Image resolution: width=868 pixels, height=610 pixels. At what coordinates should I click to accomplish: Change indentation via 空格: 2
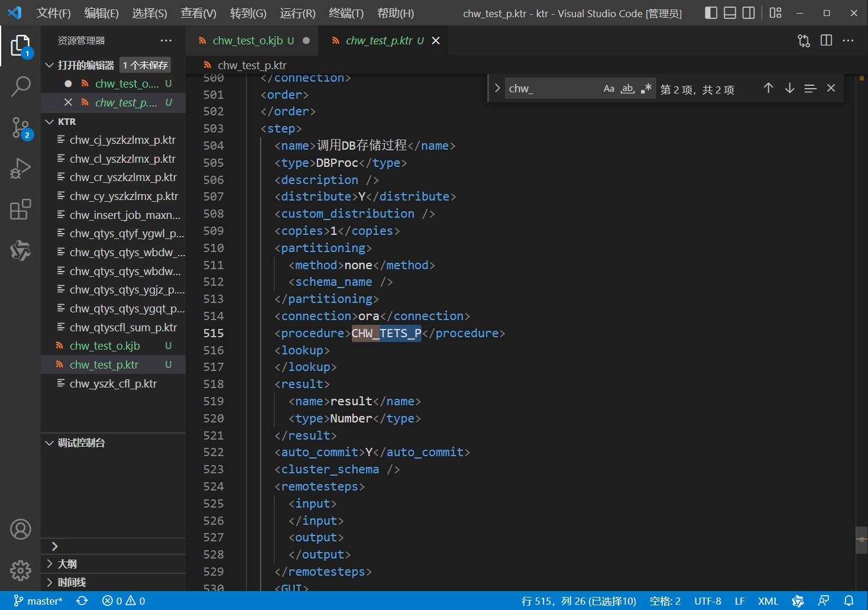[x=665, y=601]
